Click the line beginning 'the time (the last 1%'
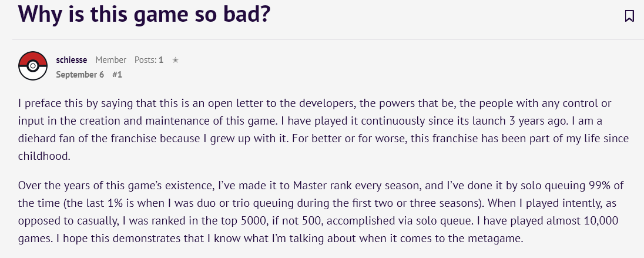 pyautogui.click(x=317, y=203)
